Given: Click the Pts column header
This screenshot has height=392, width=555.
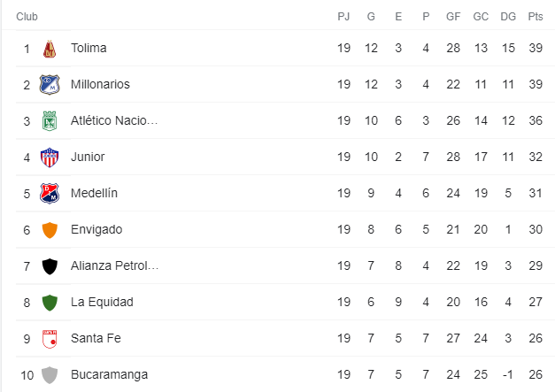Looking at the screenshot, I should pyautogui.click(x=536, y=17).
